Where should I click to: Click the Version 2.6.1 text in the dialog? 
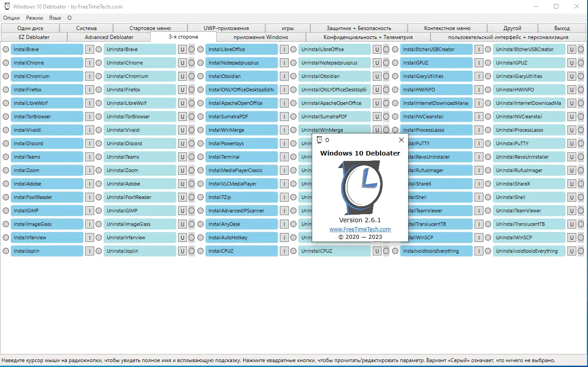360,220
